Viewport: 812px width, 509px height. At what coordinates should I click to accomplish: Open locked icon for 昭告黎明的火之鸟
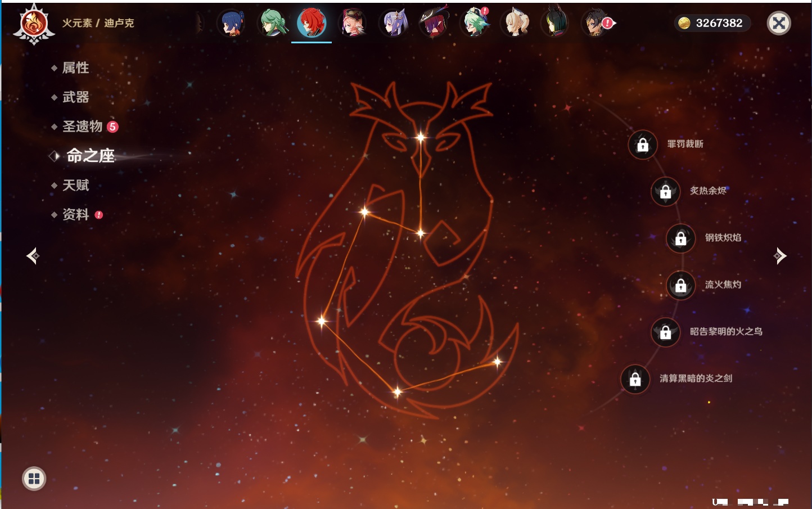(666, 332)
